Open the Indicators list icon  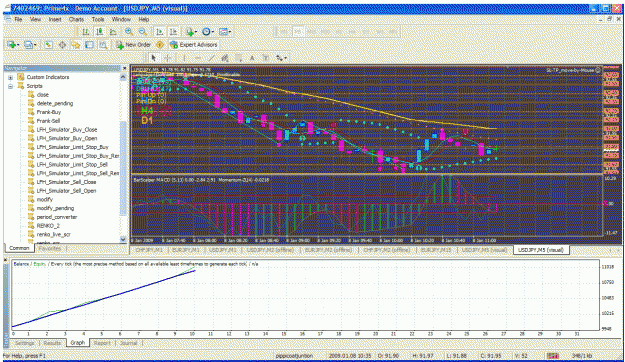pyautogui.click(x=190, y=32)
